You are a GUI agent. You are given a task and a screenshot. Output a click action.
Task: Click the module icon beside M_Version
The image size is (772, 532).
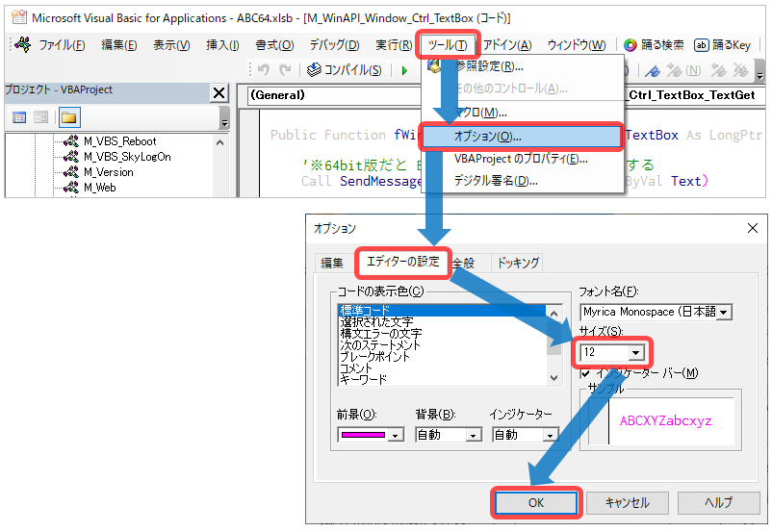tap(71, 172)
